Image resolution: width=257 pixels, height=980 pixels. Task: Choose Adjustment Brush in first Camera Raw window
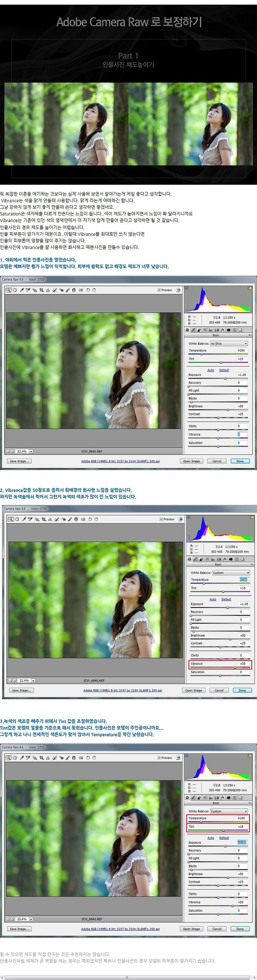67,290
